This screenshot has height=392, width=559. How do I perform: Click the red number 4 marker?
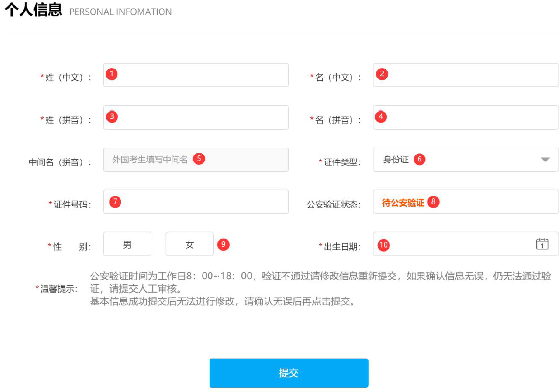(381, 116)
